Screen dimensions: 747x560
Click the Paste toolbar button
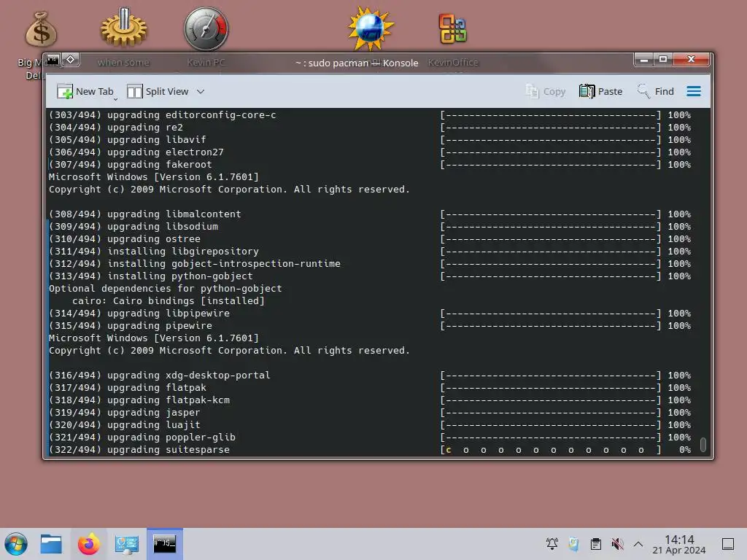click(600, 91)
